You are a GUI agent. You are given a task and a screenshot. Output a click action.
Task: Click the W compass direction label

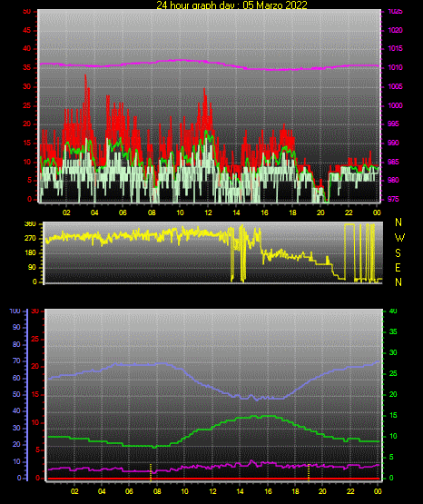tap(399, 238)
